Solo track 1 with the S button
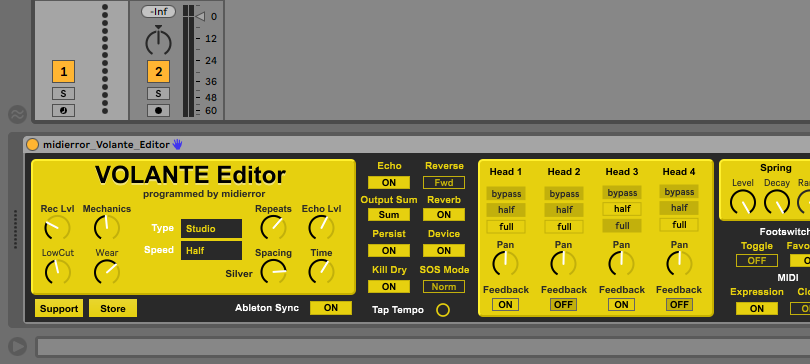Image resolution: width=810 pixels, height=364 pixels. pyautogui.click(x=64, y=93)
